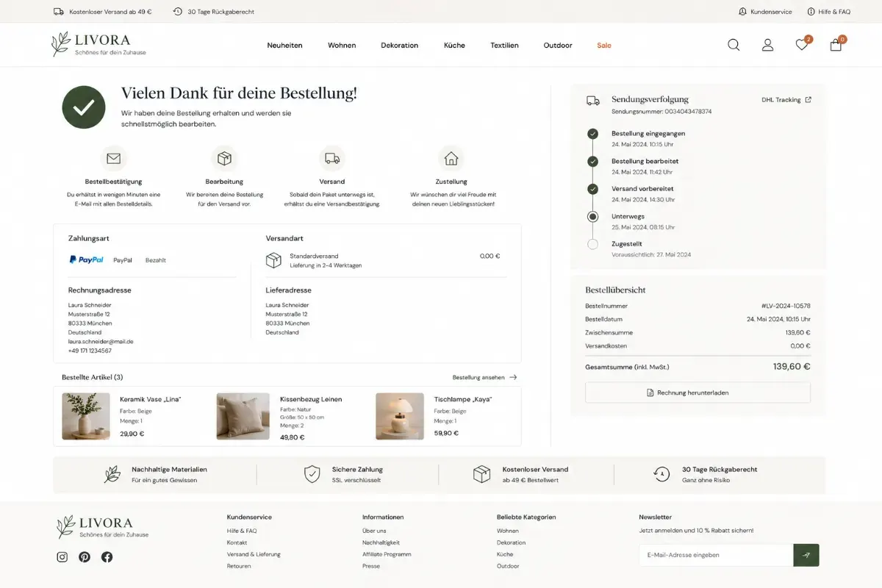Open the Kissenbezug Leinen thumbnail
The image size is (882, 588).
pyautogui.click(x=243, y=416)
